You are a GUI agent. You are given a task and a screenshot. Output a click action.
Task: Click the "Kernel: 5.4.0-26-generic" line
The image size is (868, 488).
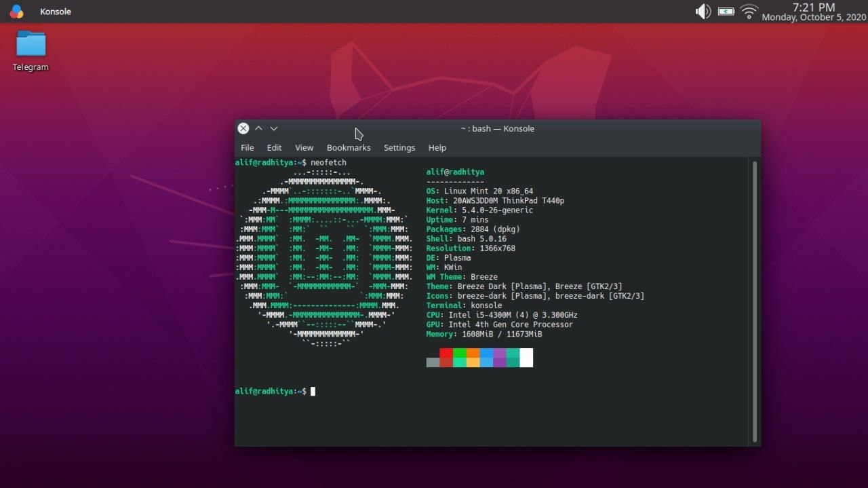point(479,210)
